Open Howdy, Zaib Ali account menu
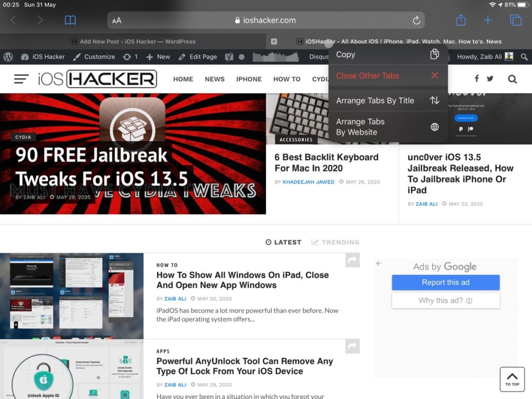 (485, 57)
